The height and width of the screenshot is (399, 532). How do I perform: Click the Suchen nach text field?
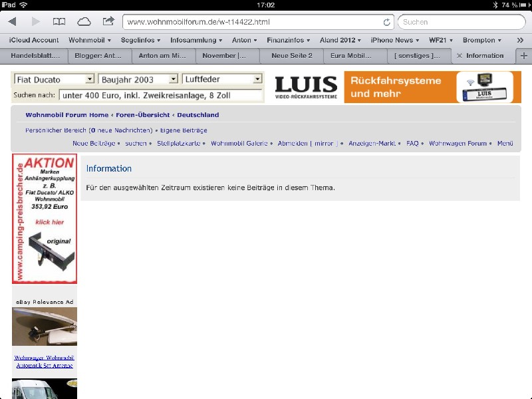tap(161, 95)
